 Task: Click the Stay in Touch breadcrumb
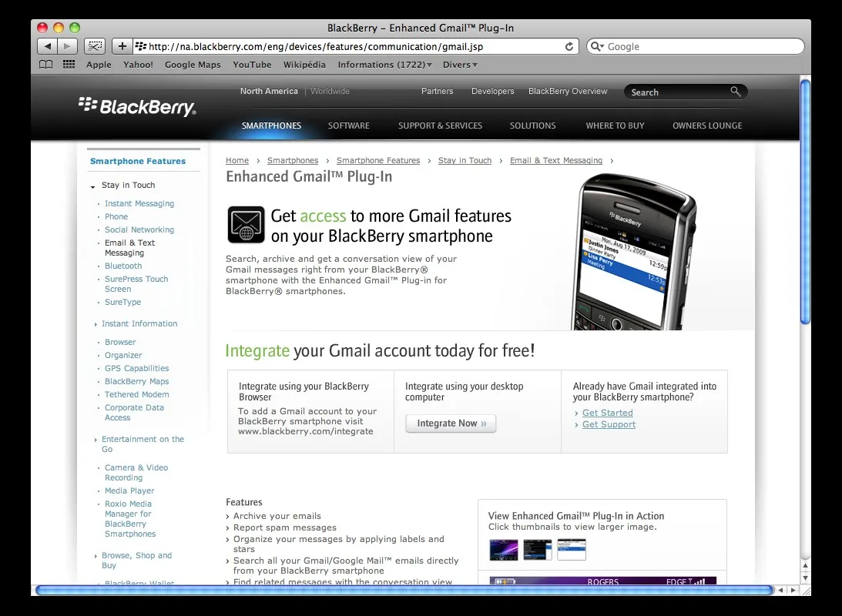pyautogui.click(x=465, y=160)
